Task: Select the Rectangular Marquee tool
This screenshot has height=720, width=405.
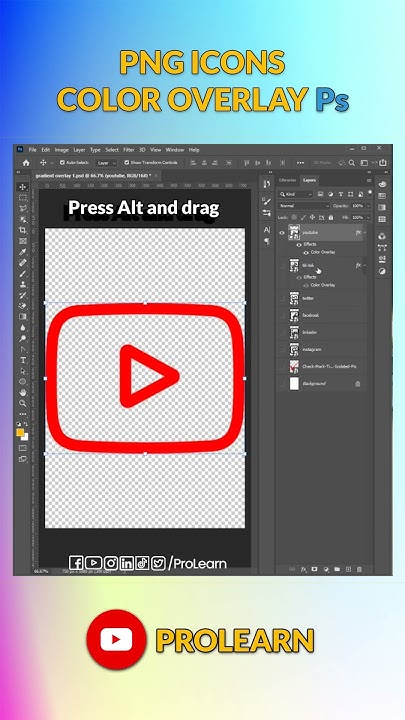Action: (22, 198)
